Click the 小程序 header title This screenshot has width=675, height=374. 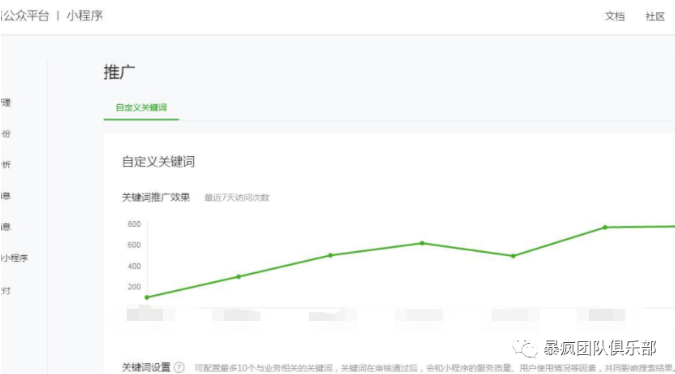click(x=84, y=15)
